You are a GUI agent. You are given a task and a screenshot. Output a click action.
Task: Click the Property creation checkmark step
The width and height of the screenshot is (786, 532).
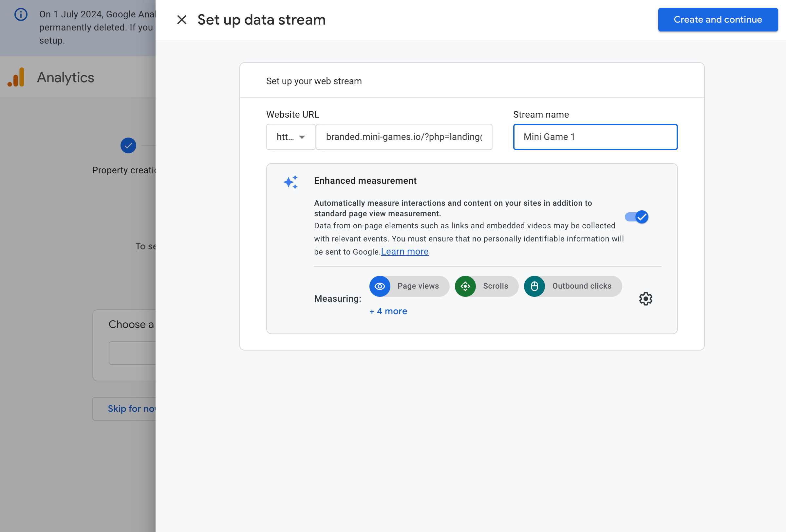128,145
